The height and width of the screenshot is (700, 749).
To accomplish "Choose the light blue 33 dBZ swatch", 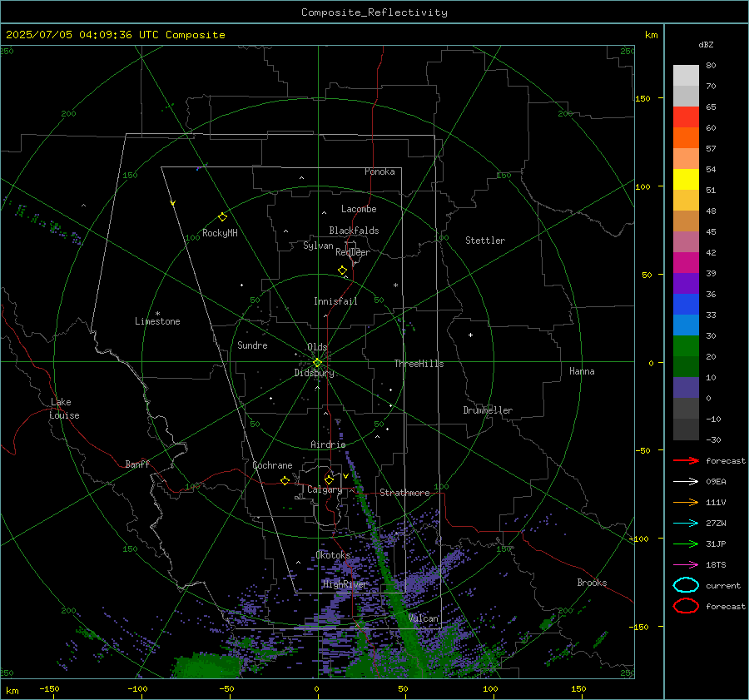I will tap(686, 325).
